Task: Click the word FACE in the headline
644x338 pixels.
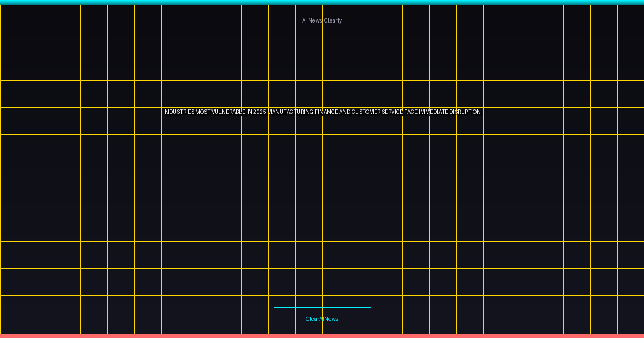Action: tap(411, 112)
